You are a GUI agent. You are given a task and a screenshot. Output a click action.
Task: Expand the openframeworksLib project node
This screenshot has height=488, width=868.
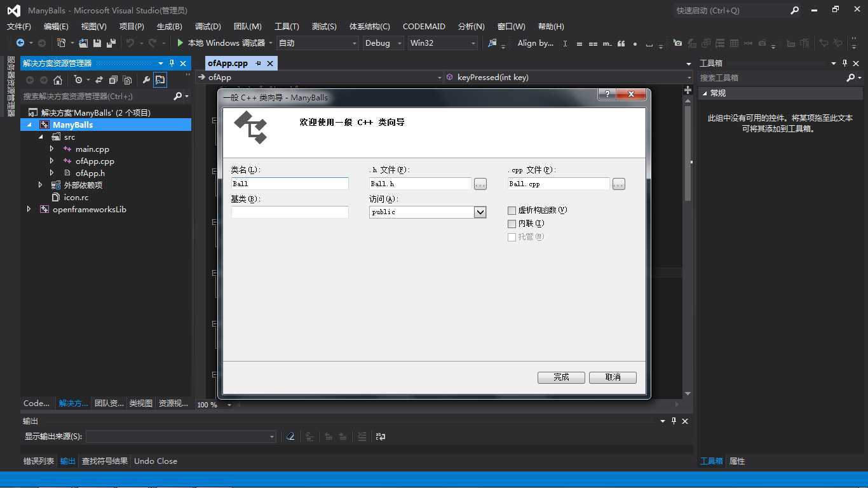(29, 209)
